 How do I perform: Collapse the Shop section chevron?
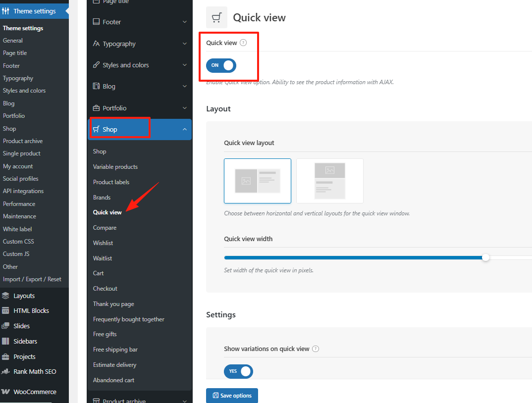185,129
